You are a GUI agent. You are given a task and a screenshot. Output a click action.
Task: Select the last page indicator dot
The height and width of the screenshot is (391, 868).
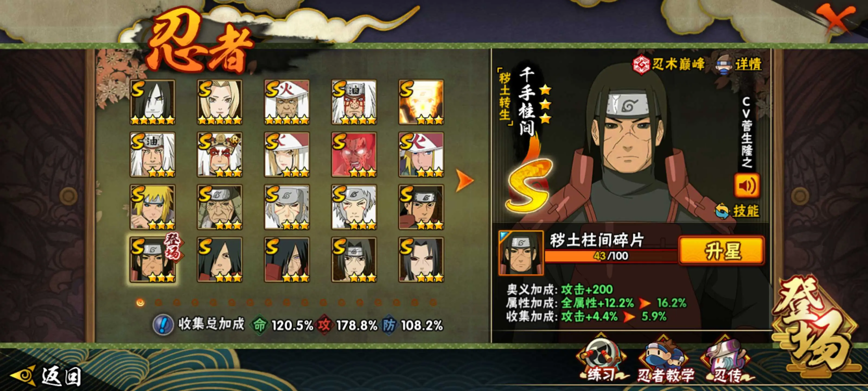433,302
